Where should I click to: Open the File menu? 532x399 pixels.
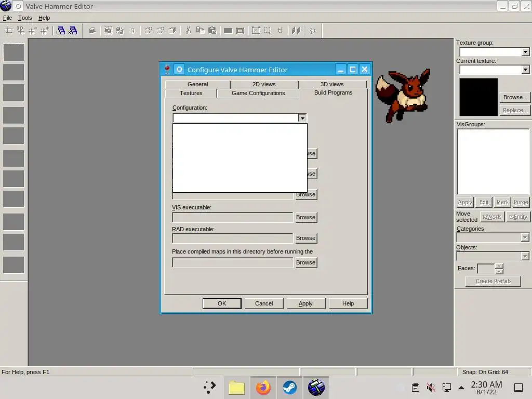(7, 18)
